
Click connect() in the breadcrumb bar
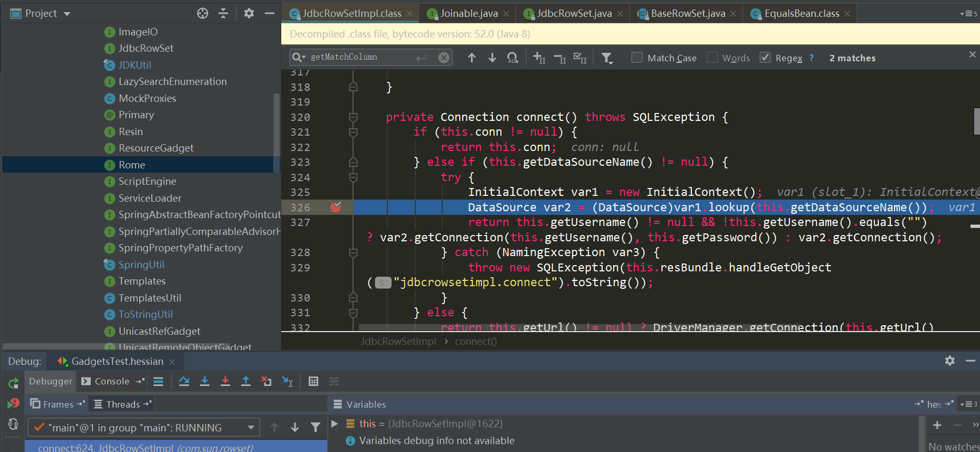point(475,341)
